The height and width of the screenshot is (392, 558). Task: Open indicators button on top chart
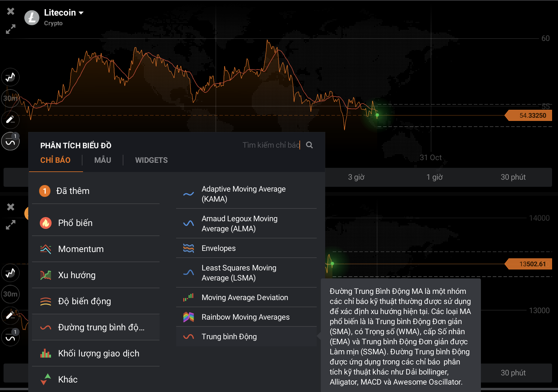pyautogui.click(x=10, y=141)
